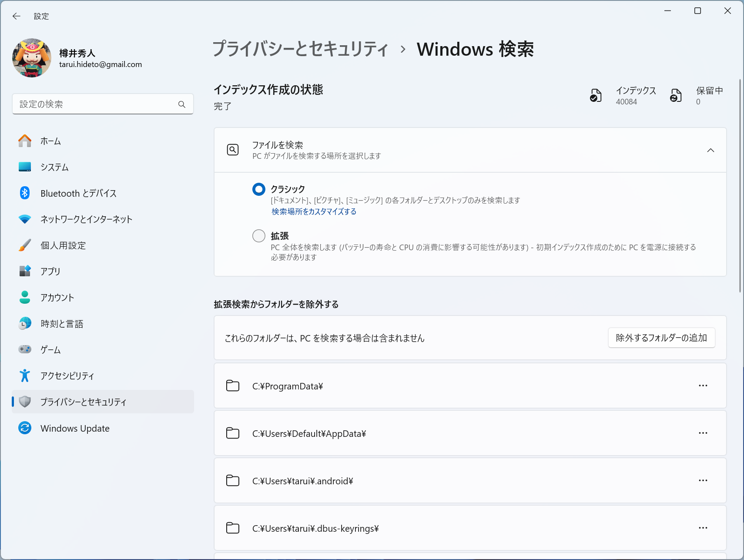Open Windows Update from the sidebar

(x=75, y=428)
